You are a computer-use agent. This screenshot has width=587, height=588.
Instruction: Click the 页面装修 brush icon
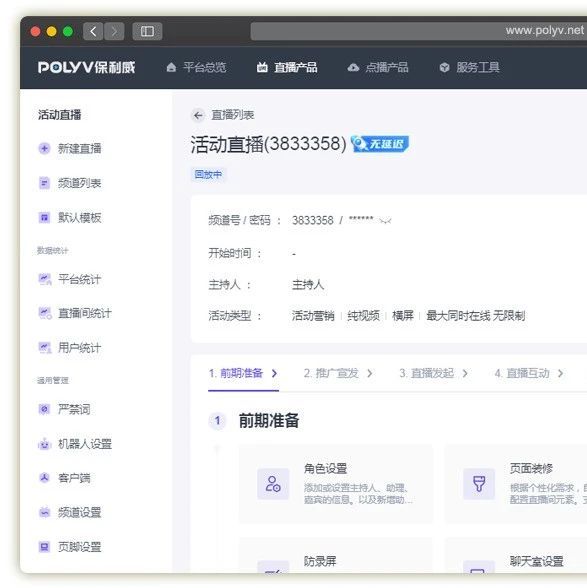click(x=479, y=484)
